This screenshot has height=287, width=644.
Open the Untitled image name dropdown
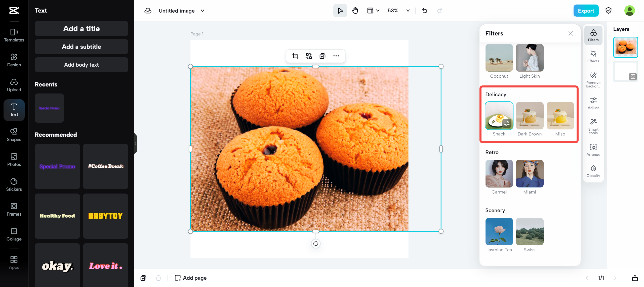point(203,11)
